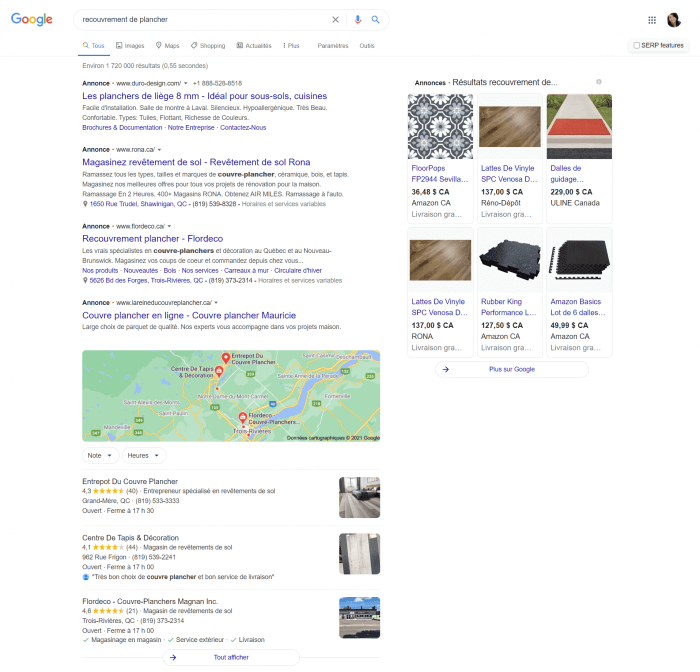Open Lattes De Vinyle Réno-Dépôt product image
Image resolution: width=700 pixels, height=672 pixels.
[x=510, y=126]
